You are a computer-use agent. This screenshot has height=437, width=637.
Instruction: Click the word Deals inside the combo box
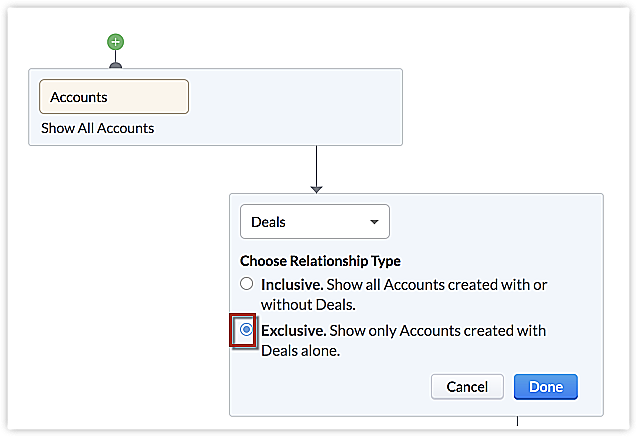click(x=268, y=222)
